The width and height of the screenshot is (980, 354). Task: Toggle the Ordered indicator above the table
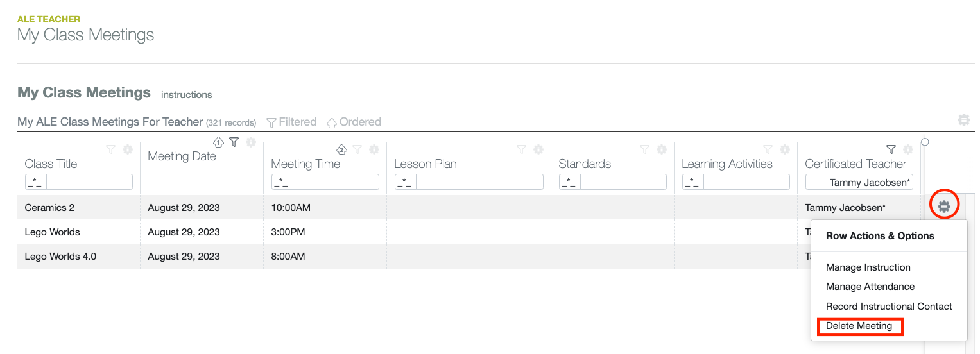click(x=354, y=122)
